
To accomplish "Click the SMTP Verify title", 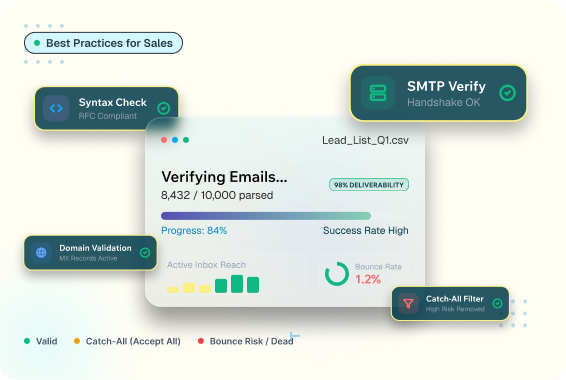I will pyautogui.click(x=446, y=86).
